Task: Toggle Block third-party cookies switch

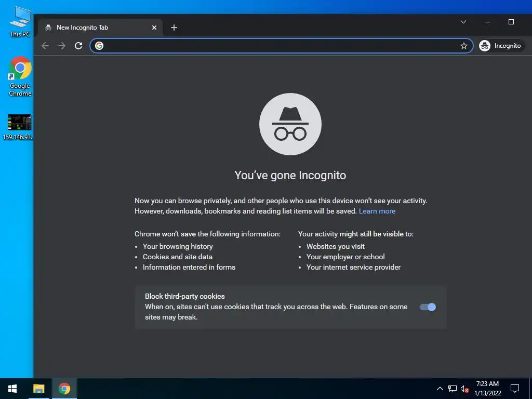Action: (428, 307)
